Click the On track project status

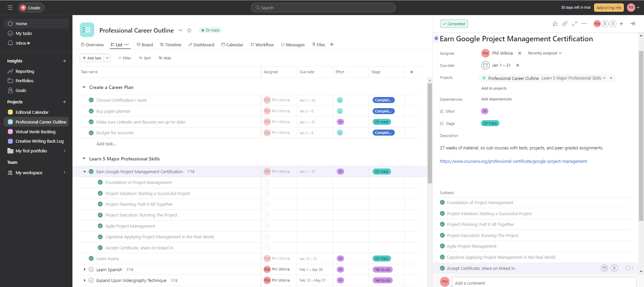210,30
